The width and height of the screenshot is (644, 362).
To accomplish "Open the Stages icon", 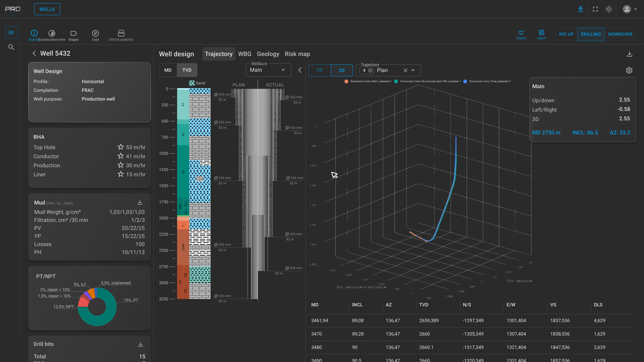I will tap(73, 33).
